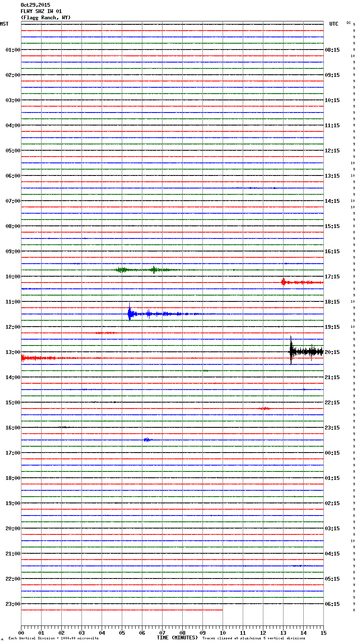The width and height of the screenshot is (357, 644).
Task: Select the 21:00 MST time label
Action: tap(13, 554)
